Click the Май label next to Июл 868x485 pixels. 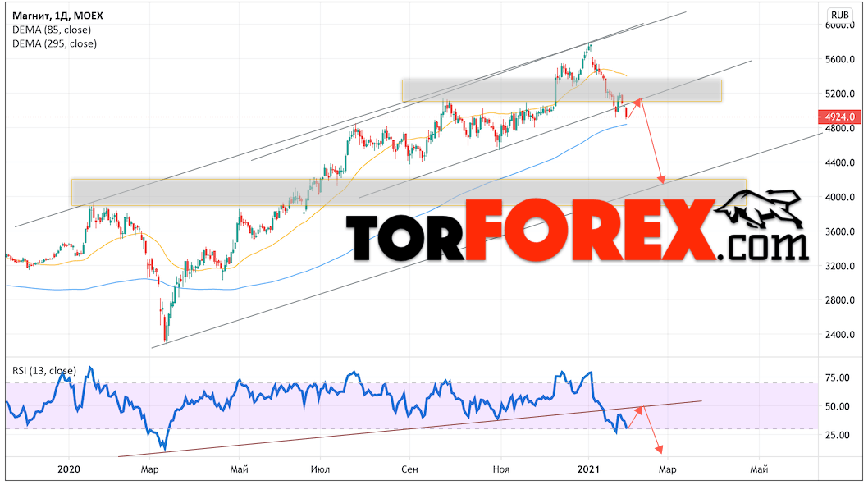tap(239, 469)
